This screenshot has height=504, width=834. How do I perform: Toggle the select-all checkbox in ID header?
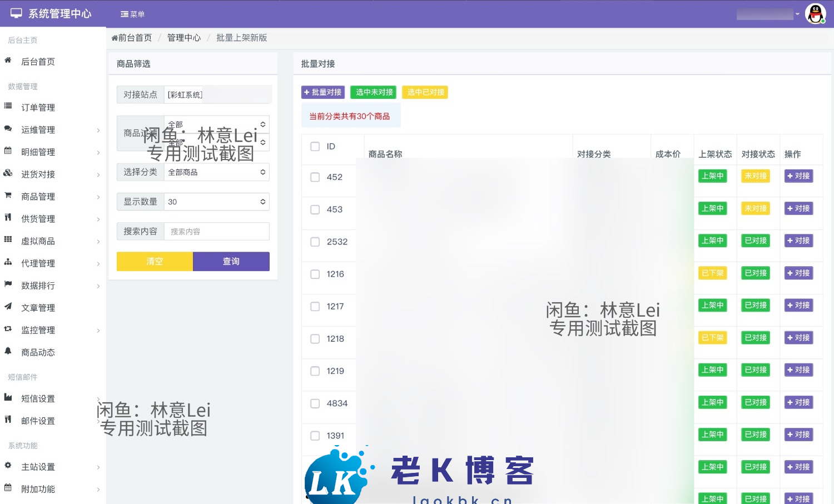[315, 147]
